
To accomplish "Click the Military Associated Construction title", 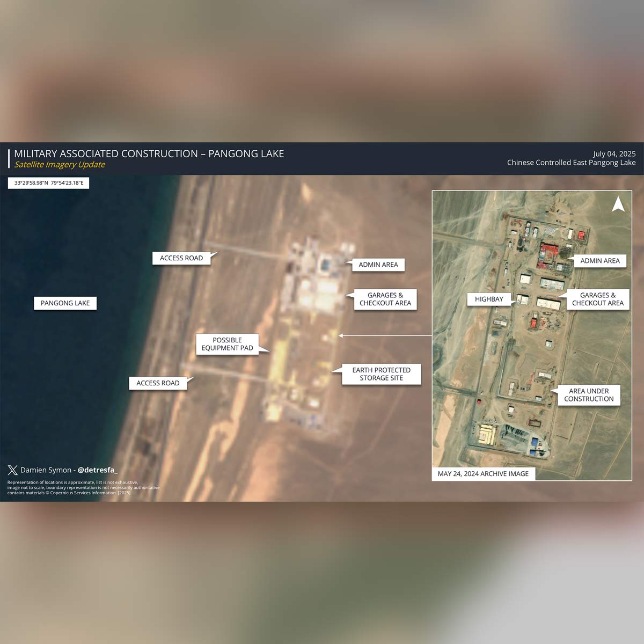I will coord(149,153).
